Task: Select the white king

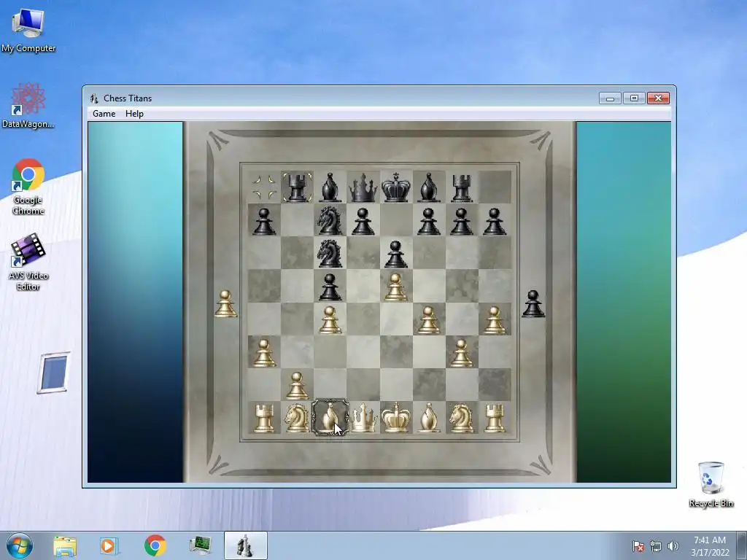Action: 396,417
